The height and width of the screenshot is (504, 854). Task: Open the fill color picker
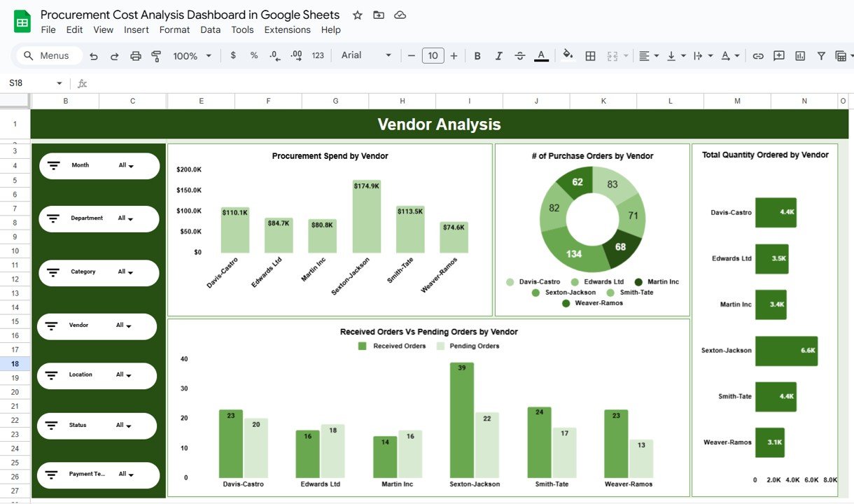click(x=567, y=55)
